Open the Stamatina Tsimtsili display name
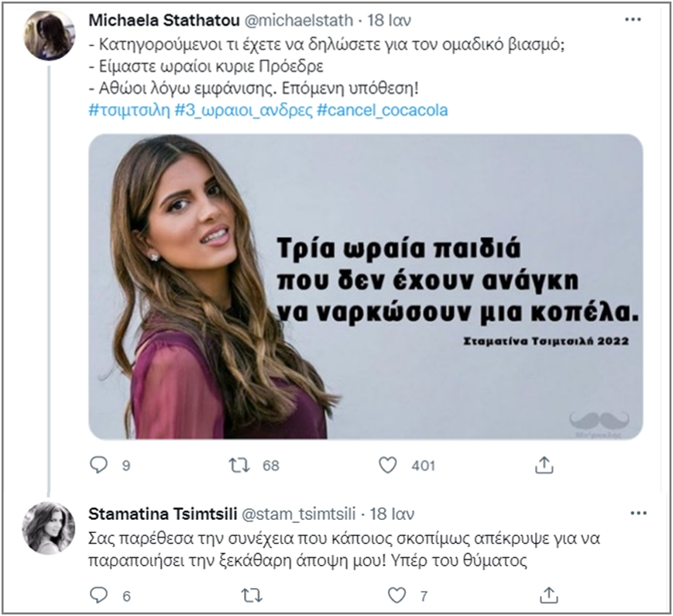The height and width of the screenshot is (616, 673). (163, 514)
